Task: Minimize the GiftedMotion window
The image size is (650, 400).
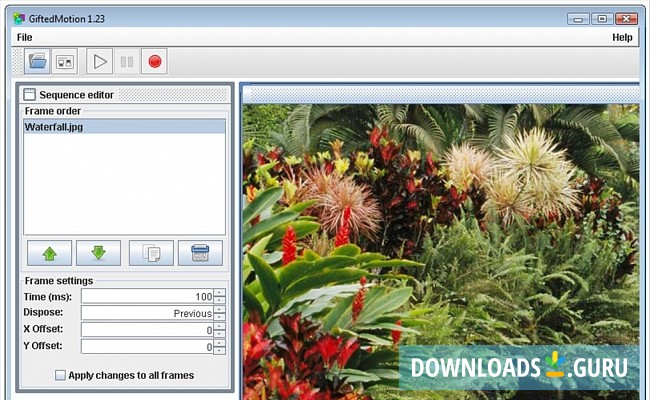Action: [578, 19]
